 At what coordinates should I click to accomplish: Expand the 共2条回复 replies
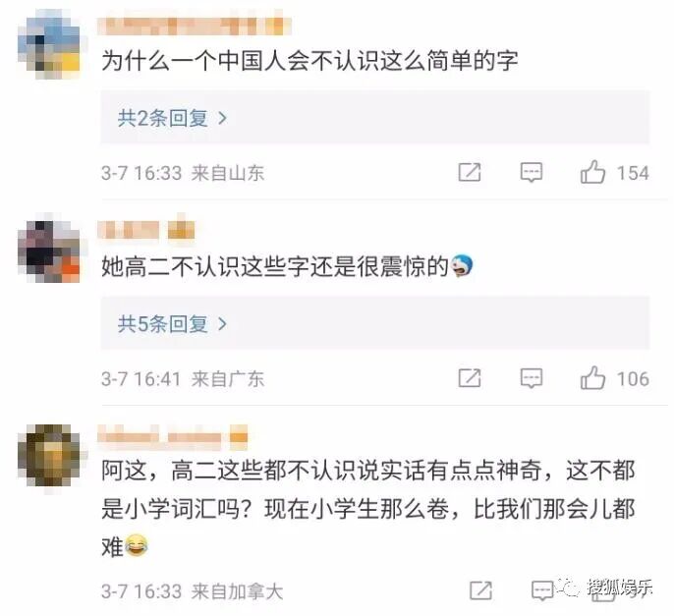[x=375, y=117]
